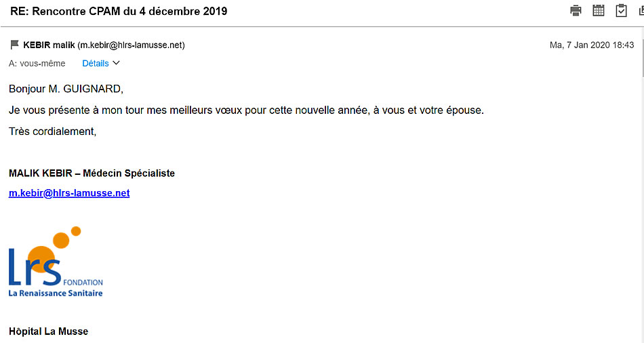Click the MALIK KEBIR – Médecin Spécialiste signature
The height and width of the screenshot is (343, 644).
pos(92,174)
